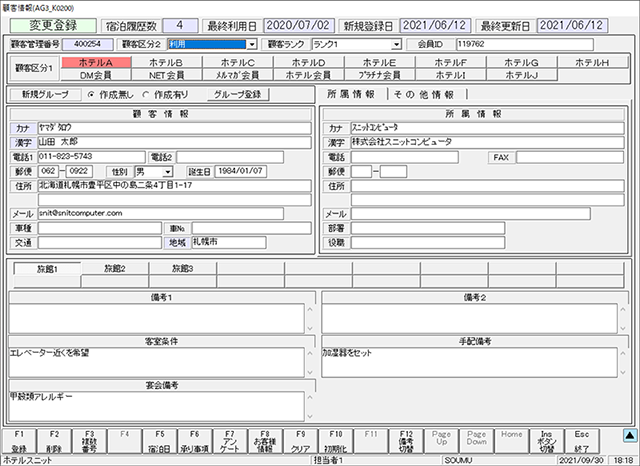Click the 宴会備考 scroll-down arrow
The height and width of the screenshot is (466, 640).
[310, 416]
